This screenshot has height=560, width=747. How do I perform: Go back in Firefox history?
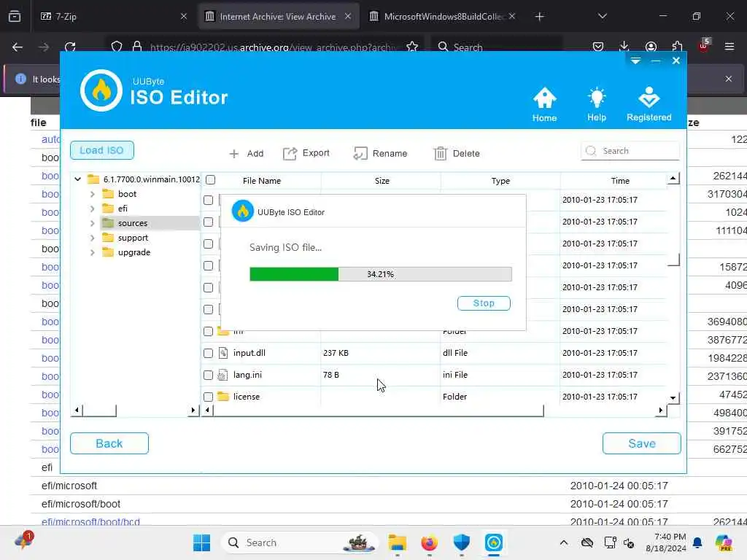18,47
